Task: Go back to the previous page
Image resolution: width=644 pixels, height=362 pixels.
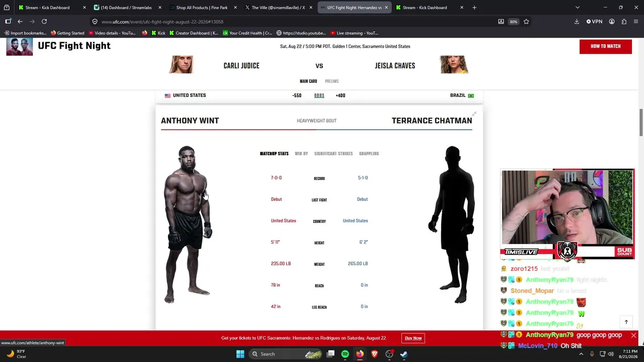Action: (20, 22)
